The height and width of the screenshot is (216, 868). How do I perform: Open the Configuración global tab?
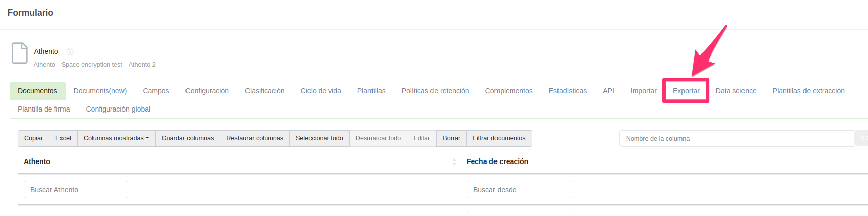point(118,109)
